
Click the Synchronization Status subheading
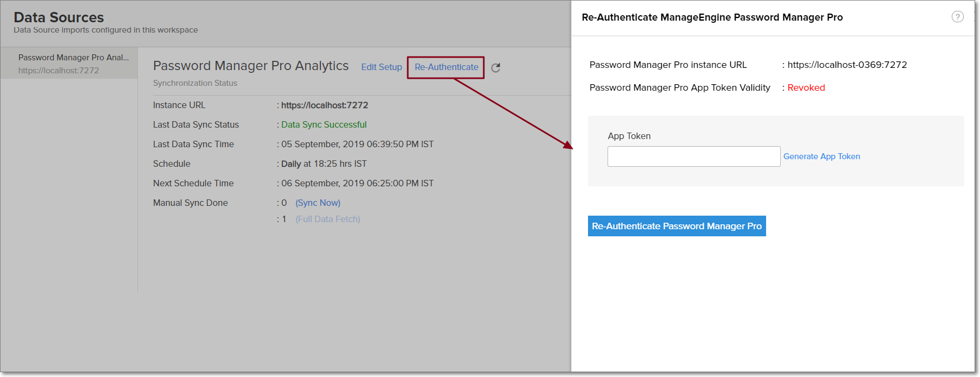[195, 83]
